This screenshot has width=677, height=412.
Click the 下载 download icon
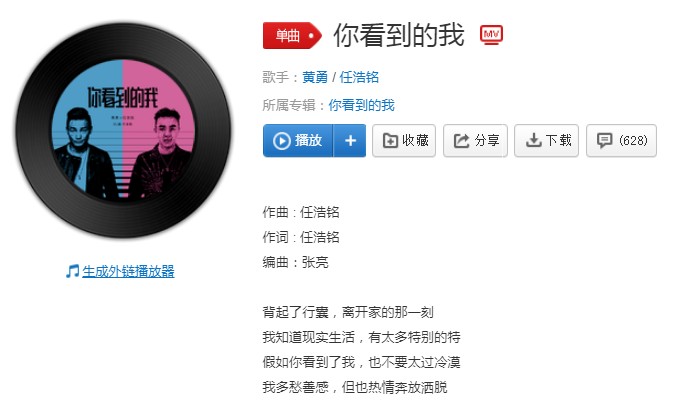534,140
